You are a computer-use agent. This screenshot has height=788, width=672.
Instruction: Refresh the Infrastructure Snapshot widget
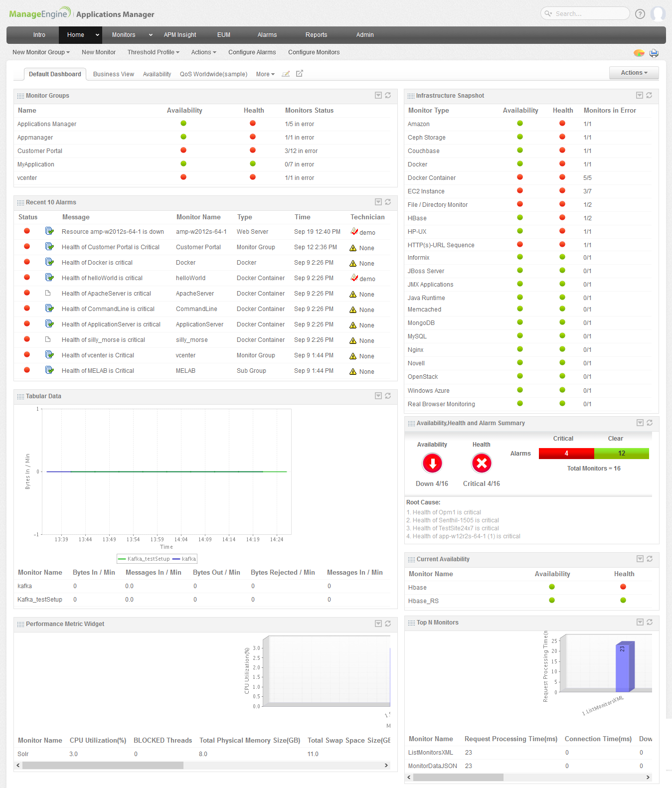point(649,95)
